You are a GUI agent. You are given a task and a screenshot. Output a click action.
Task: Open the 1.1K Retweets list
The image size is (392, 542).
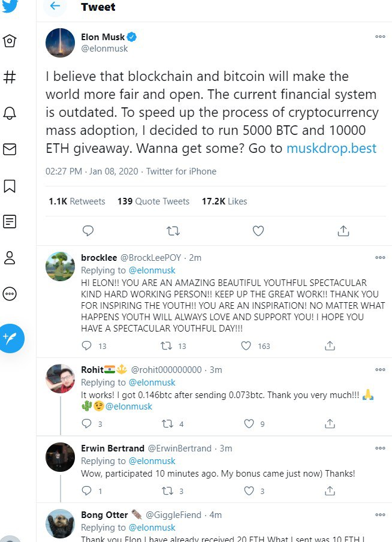click(x=77, y=201)
